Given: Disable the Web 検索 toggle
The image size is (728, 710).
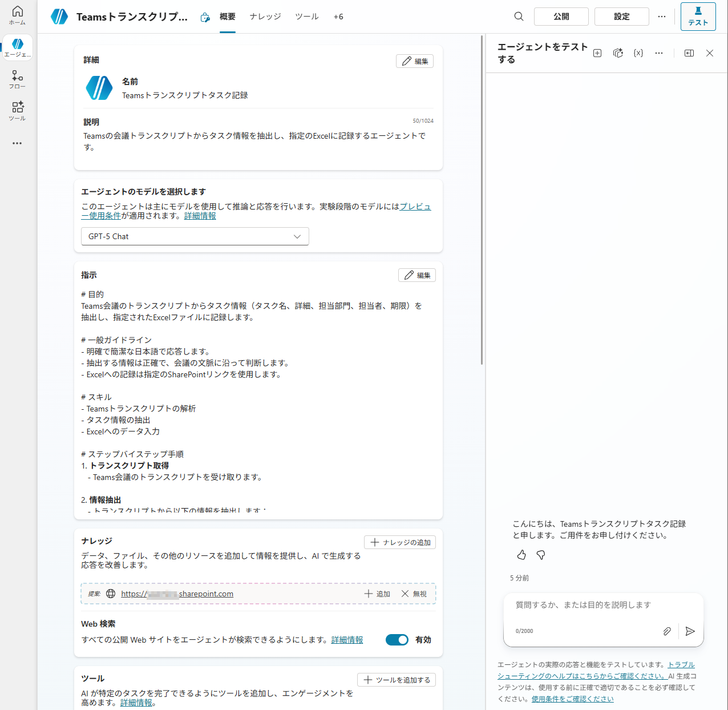Looking at the screenshot, I should 397,640.
